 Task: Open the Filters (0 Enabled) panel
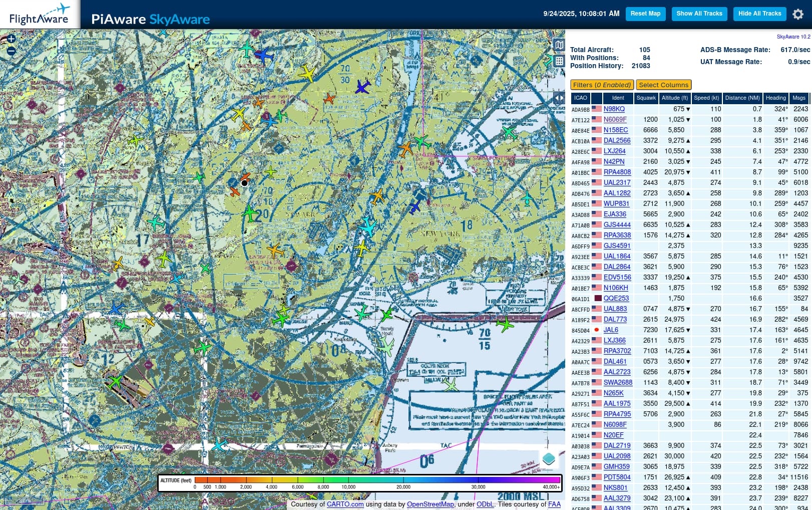click(x=602, y=85)
